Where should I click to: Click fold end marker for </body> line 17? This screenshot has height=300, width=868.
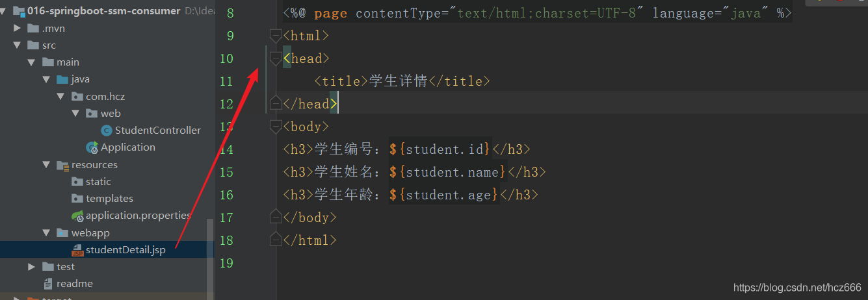[x=276, y=216]
